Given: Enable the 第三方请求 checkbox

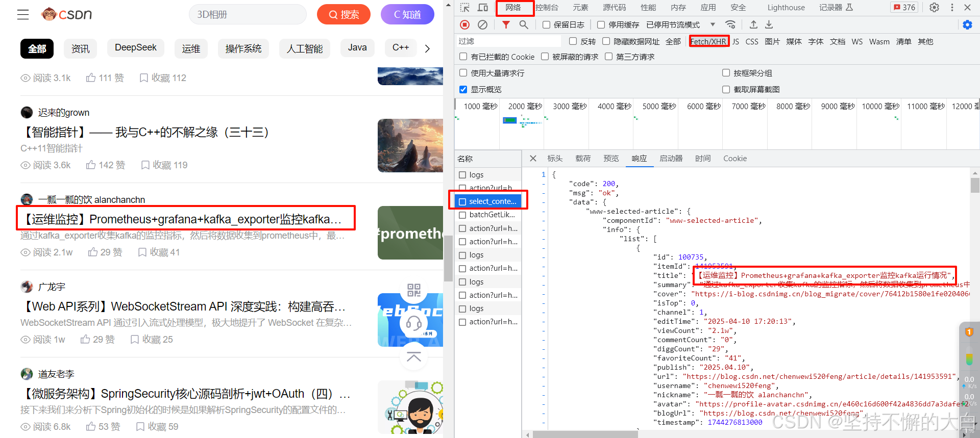Looking at the screenshot, I should (608, 57).
